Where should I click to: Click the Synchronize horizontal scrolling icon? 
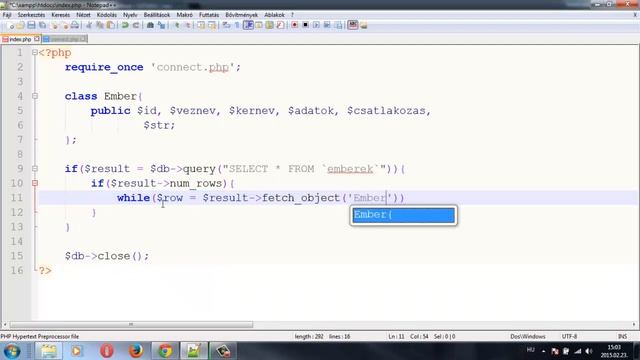(212, 25)
